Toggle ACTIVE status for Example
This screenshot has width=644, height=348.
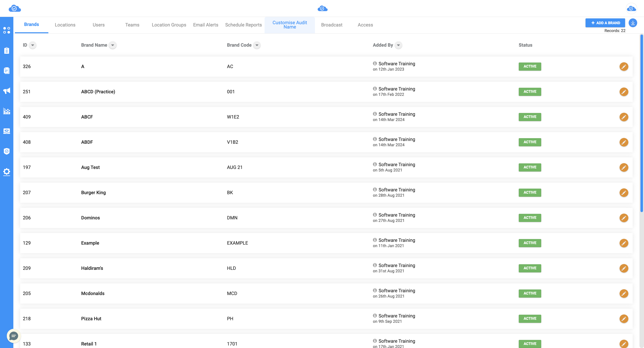pos(530,243)
